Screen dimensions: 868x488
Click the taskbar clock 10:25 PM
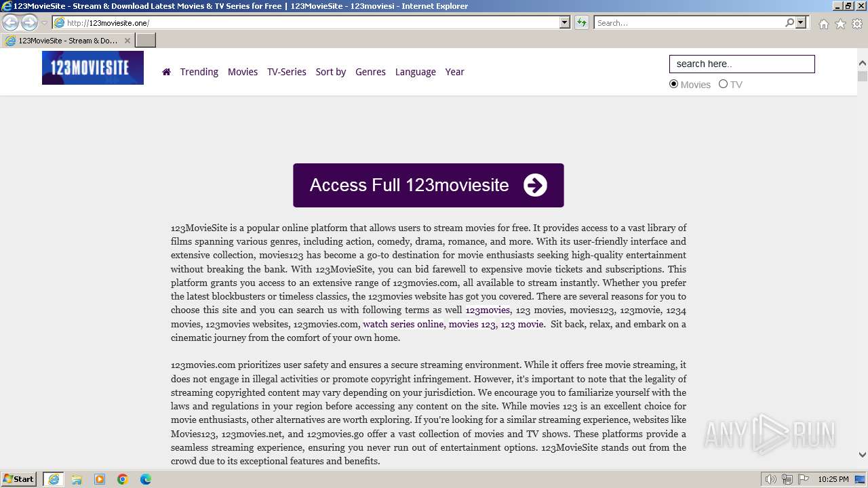pyautogui.click(x=833, y=479)
